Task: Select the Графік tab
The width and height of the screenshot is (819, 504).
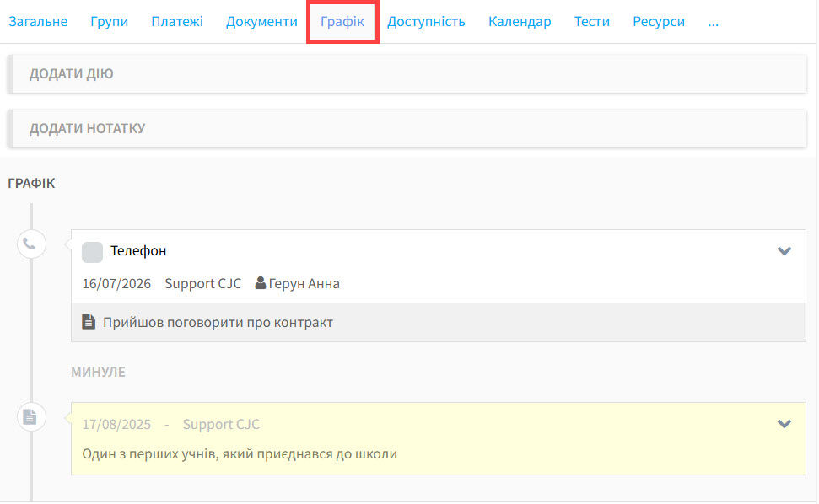Action: click(342, 21)
